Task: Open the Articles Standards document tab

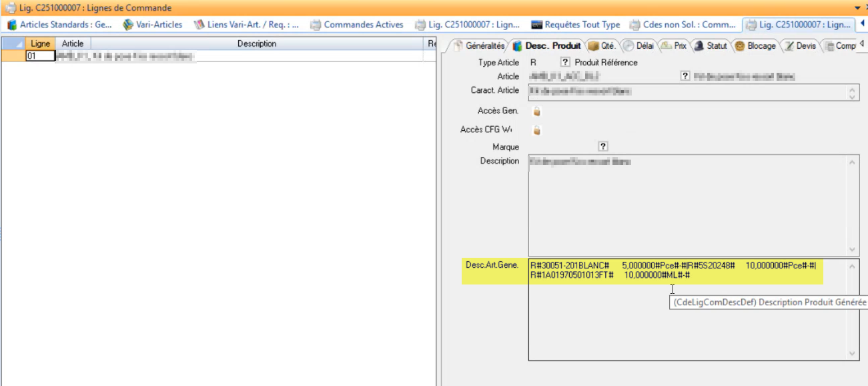Action: point(60,25)
